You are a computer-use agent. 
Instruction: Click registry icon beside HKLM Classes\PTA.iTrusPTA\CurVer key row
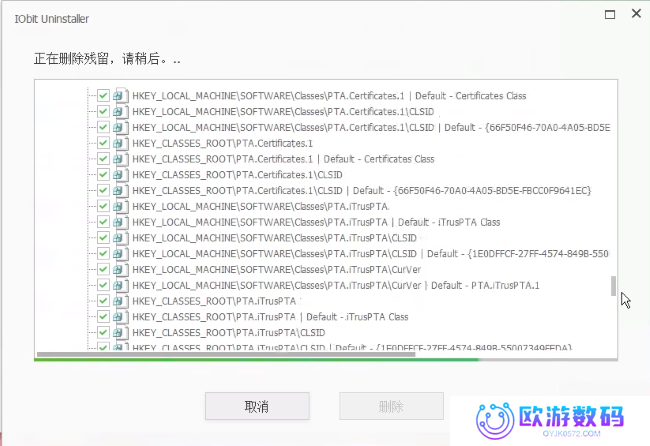click(121, 269)
